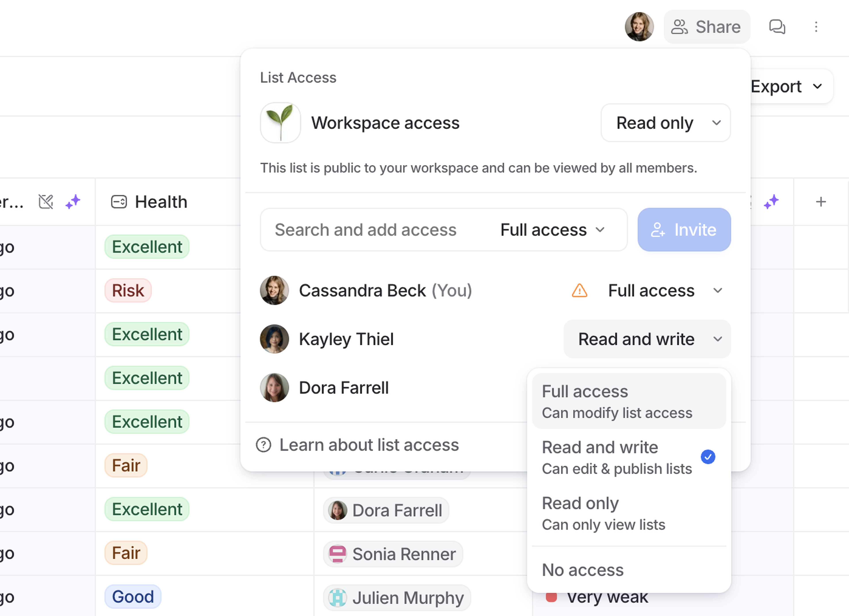Open Cassandra Beck's Full access dropdown

[x=665, y=291]
